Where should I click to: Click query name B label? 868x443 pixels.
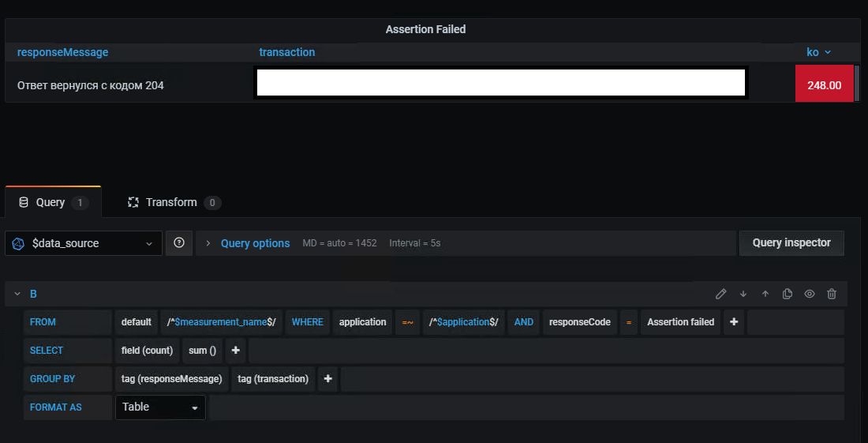tap(33, 294)
